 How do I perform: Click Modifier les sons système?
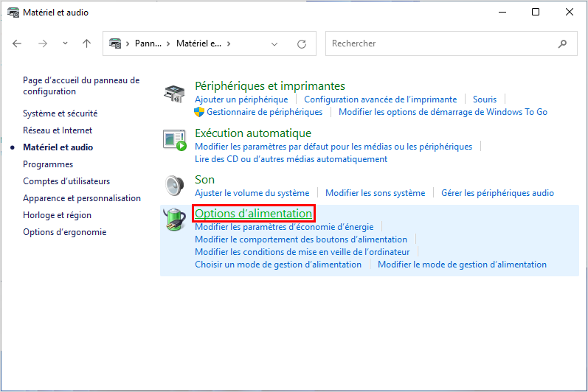coord(375,193)
